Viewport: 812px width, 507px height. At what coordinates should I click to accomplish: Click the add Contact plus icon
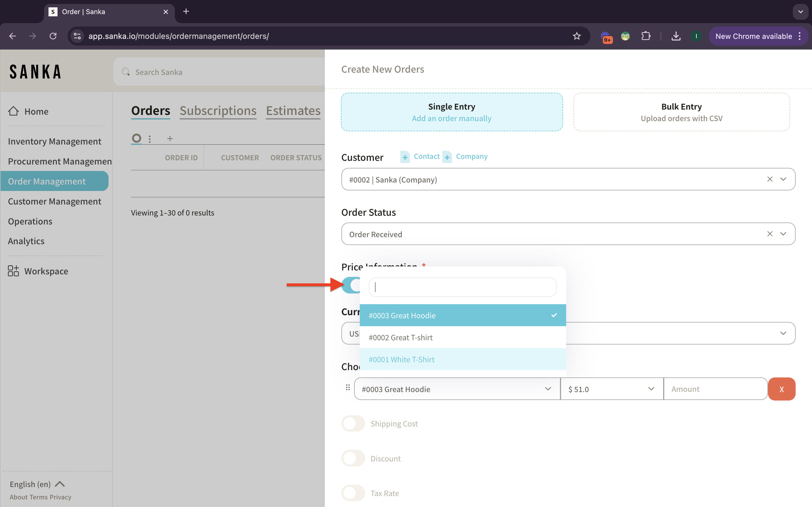(x=405, y=157)
